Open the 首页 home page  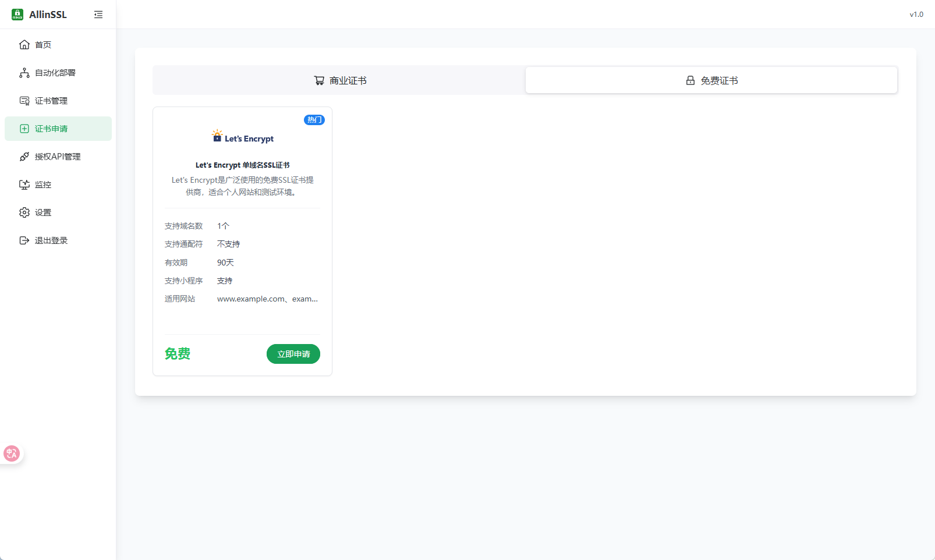[43, 45]
